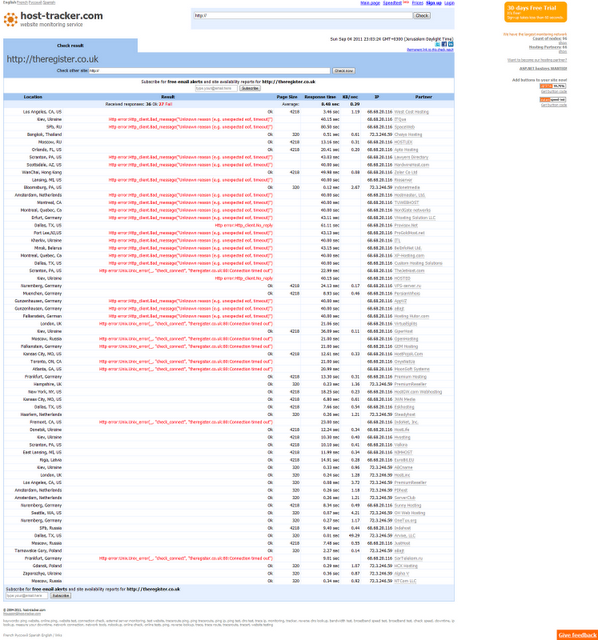The height and width of the screenshot is (640, 598).
Task: Open permanent link to this check result
Action: pos(430,50)
